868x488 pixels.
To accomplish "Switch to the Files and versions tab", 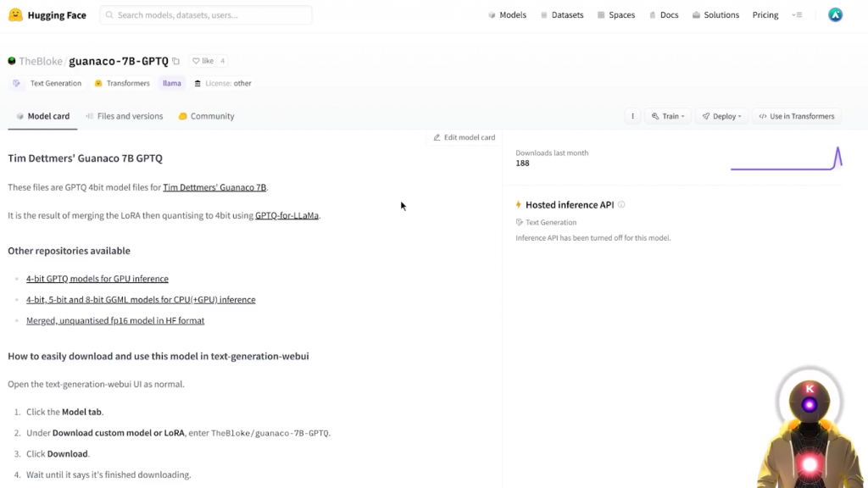I will tap(125, 116).
